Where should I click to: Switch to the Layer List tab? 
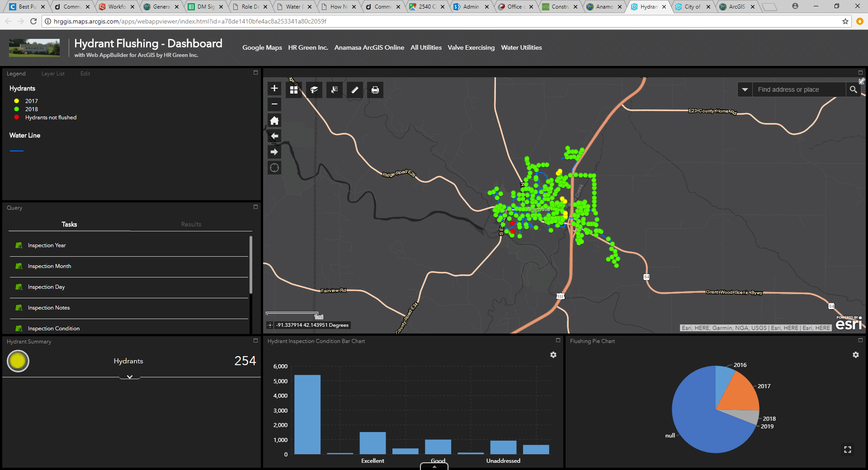pyautogui.click(x=53, y=74)
